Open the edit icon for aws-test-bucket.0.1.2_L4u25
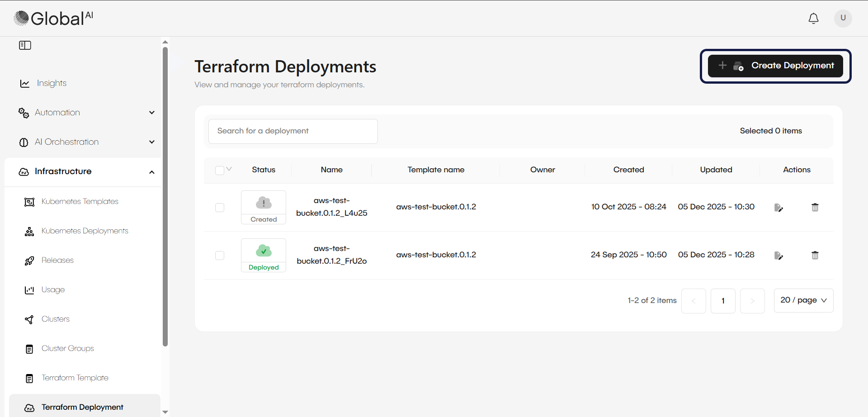The width and height of the screenshot is (868, 417). click(x=779, y=207)
